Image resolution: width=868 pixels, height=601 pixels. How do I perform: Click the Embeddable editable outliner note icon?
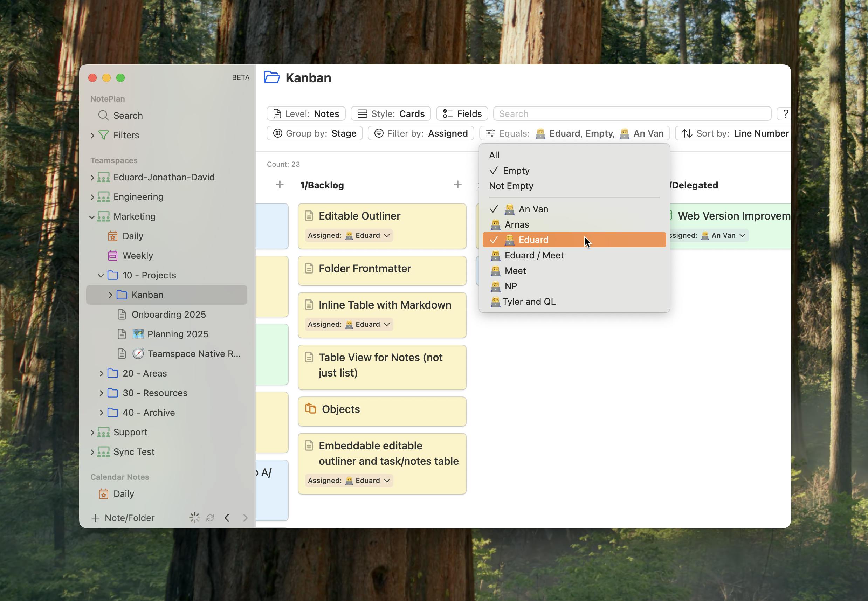click(x=309, y=445)
